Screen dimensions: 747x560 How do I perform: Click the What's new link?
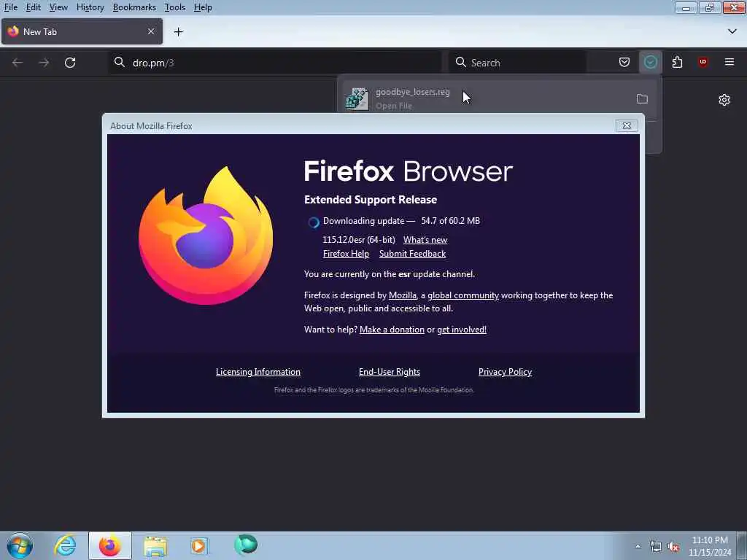425,240
